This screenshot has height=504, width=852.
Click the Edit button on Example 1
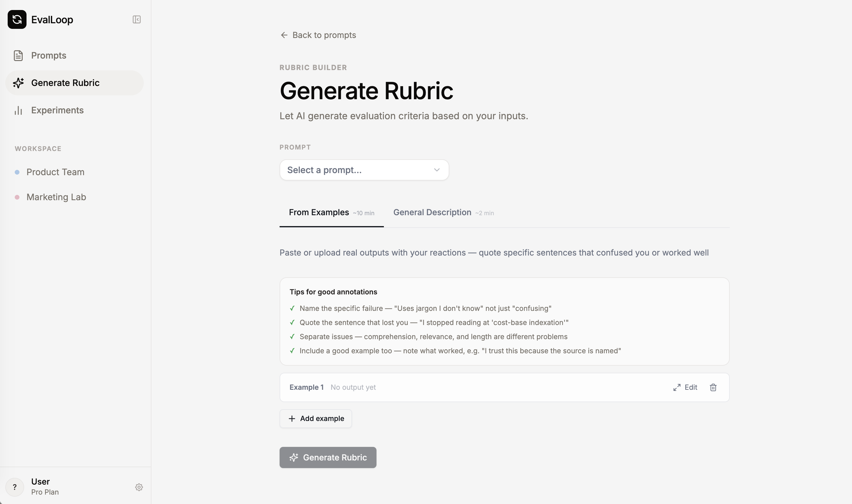coord(685,387)
